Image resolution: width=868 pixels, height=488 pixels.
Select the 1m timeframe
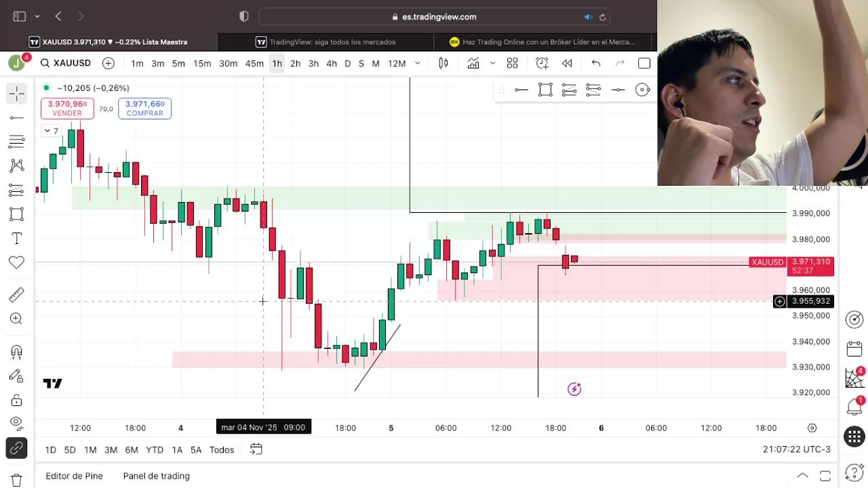(137, 64)
